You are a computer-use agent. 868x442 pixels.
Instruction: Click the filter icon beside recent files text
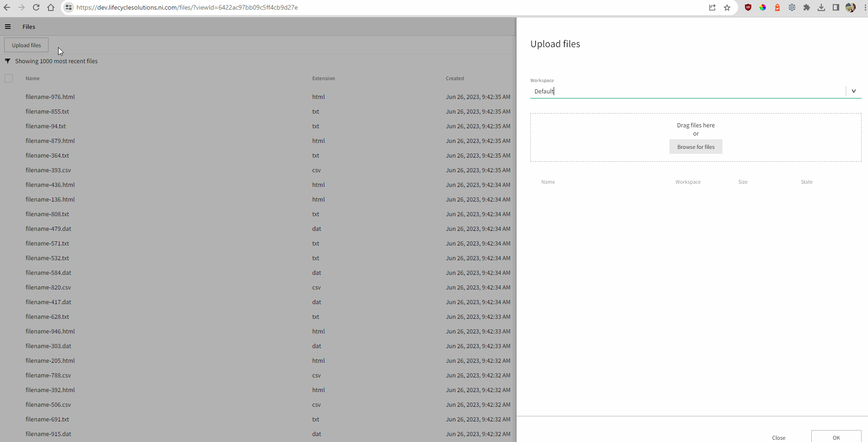click(7, 60)
